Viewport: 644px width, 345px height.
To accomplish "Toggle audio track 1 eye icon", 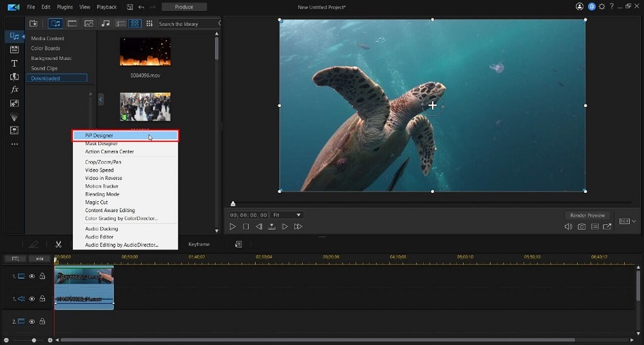I will coord(32,299).
